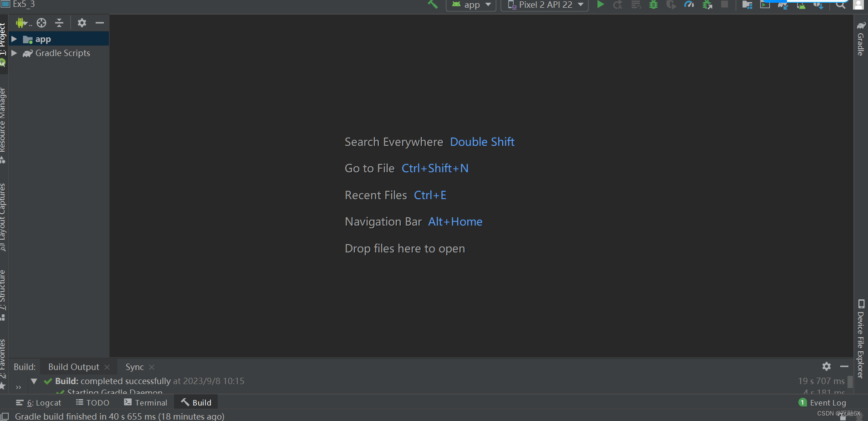
Task: Click the double-chevron more actions icon in Build panel
Action: click(x=18, y=387)
